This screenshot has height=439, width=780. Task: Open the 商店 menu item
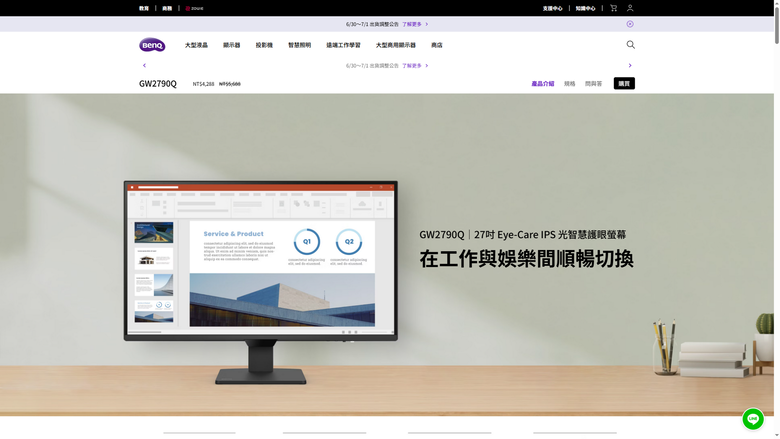coord(437,45)
